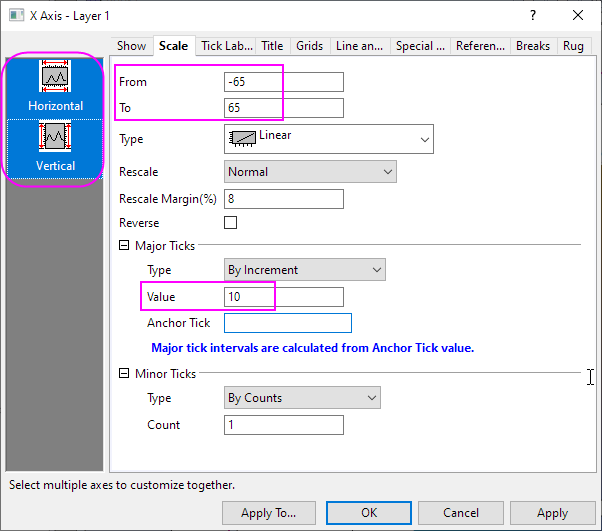Toggle the Reverse checkbox
This screenshot has height=531, width=602.
[x=231, y=223]
